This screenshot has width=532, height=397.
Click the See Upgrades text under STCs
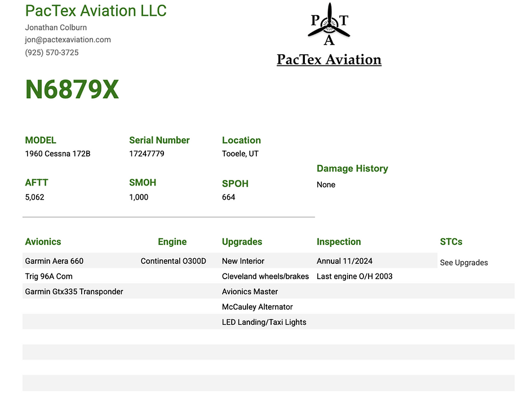click(464, 263)
